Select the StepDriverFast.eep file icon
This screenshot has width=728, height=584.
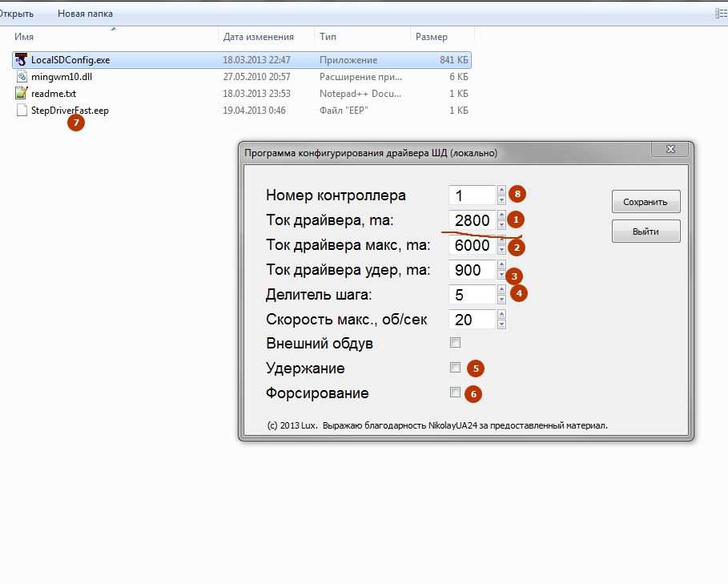22,111
